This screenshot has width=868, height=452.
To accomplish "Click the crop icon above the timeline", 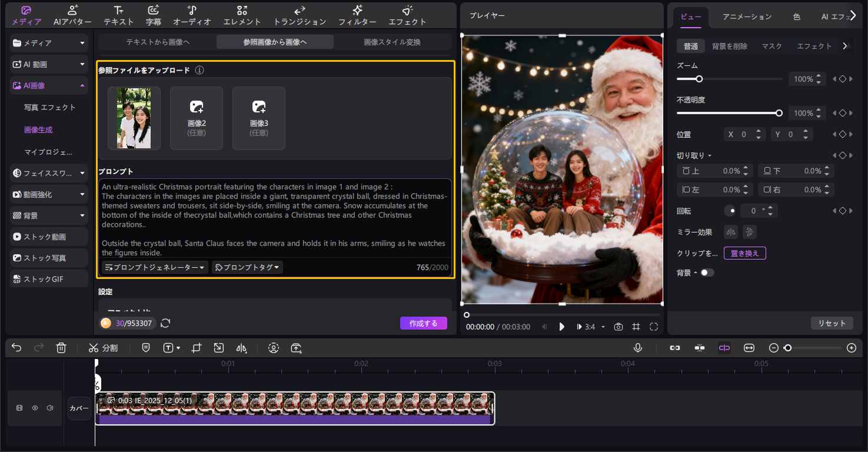I will 197,348.
